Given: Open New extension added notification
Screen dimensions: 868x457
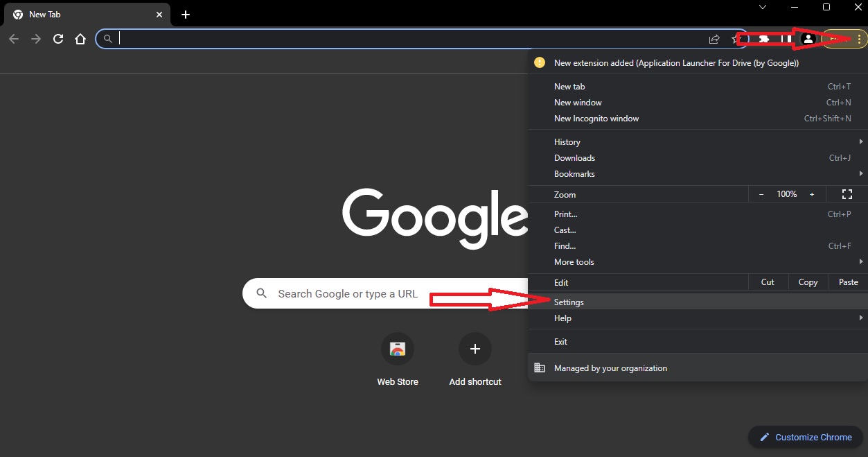Looking at the screenshot, I should (x=698, y=62).
